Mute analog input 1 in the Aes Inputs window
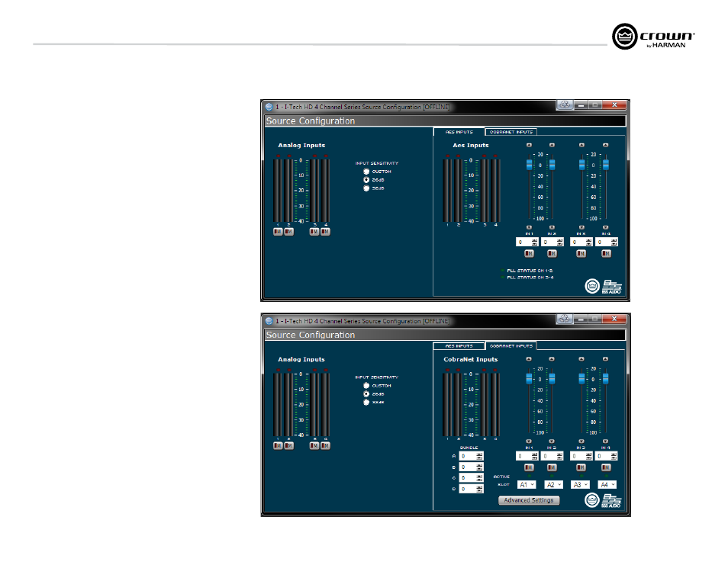The image size is (728, 562). 278,231
